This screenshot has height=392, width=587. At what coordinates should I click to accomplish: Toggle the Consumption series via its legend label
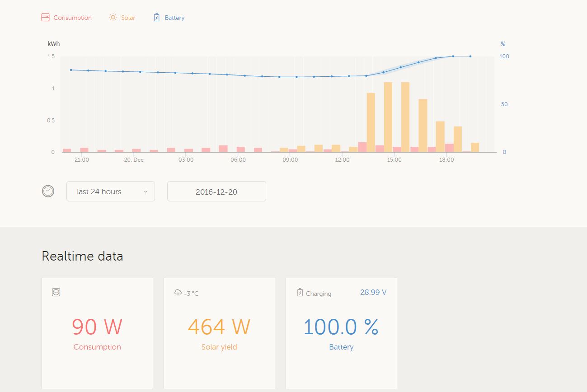pyautogui.click(x=72, y=18)
